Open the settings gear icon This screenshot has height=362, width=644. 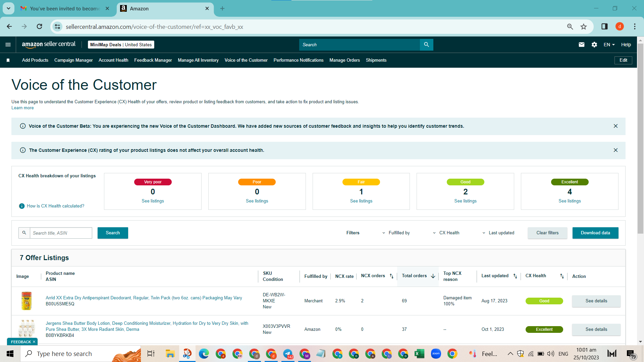point(594,45)
